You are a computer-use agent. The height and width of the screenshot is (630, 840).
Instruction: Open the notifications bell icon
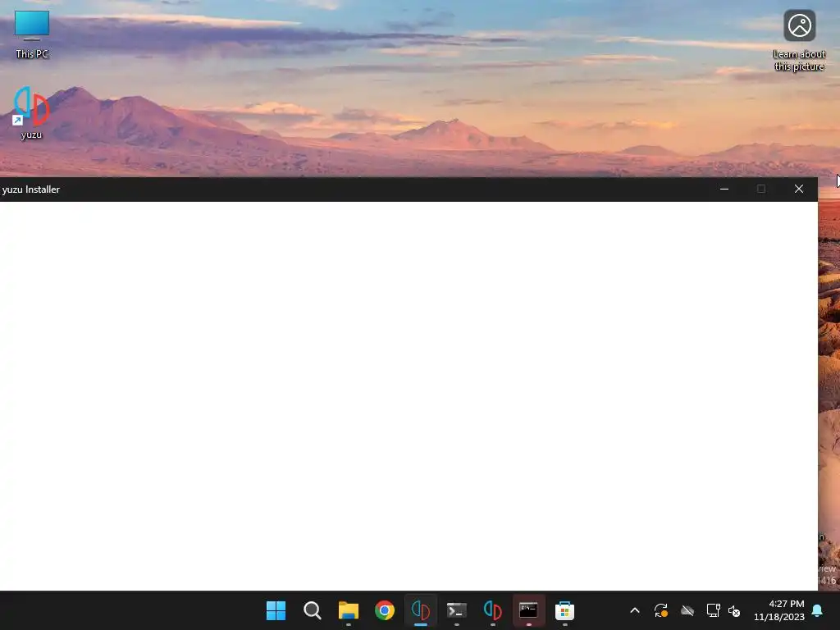(818, 610)
